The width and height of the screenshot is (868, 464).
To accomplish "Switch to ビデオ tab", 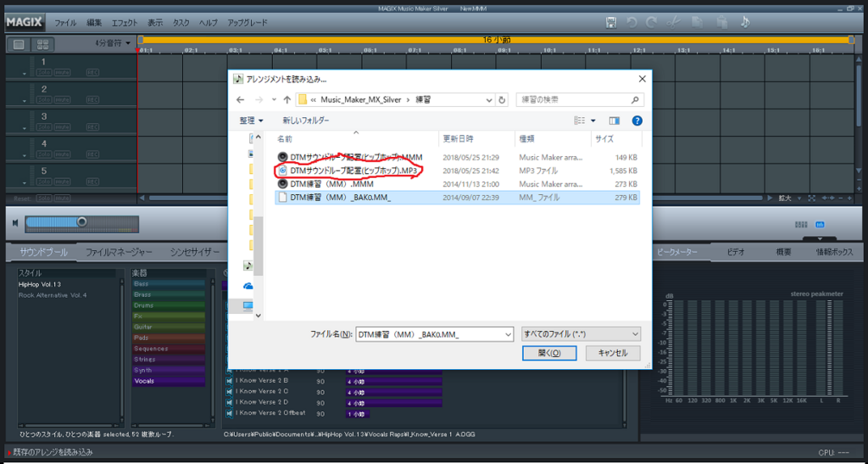I will [736, 252].
